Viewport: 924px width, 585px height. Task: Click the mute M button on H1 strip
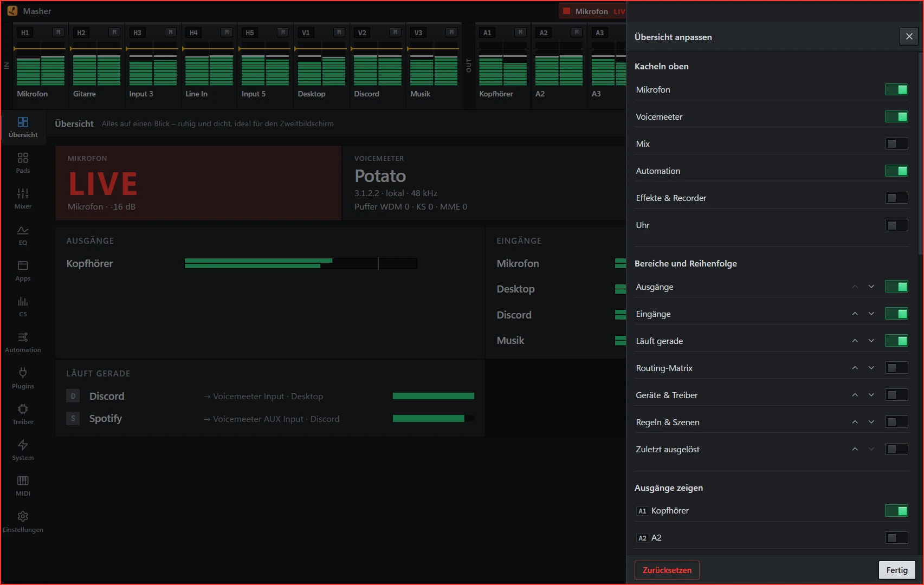(x=58, y=32)
